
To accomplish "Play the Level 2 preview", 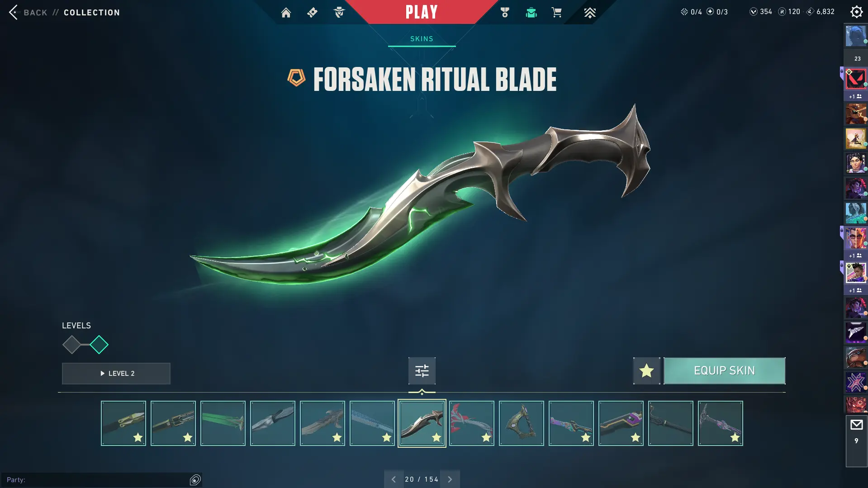I will (x=116, y=374).
